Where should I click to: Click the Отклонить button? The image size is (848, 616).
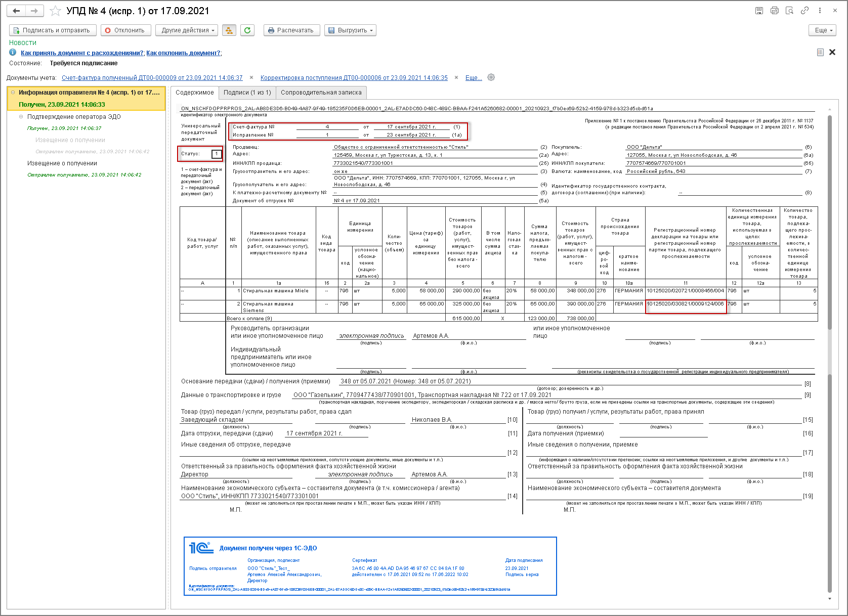(125, 30)
